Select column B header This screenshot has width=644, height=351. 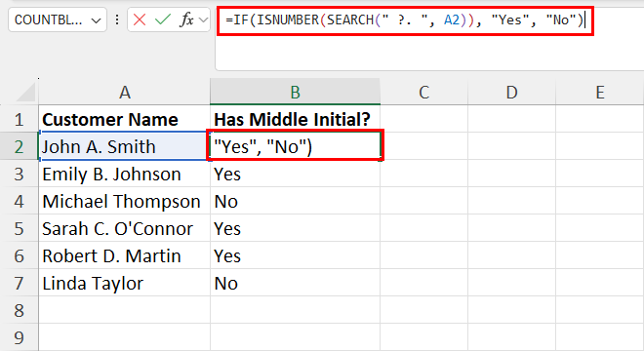tap(295, 92)
